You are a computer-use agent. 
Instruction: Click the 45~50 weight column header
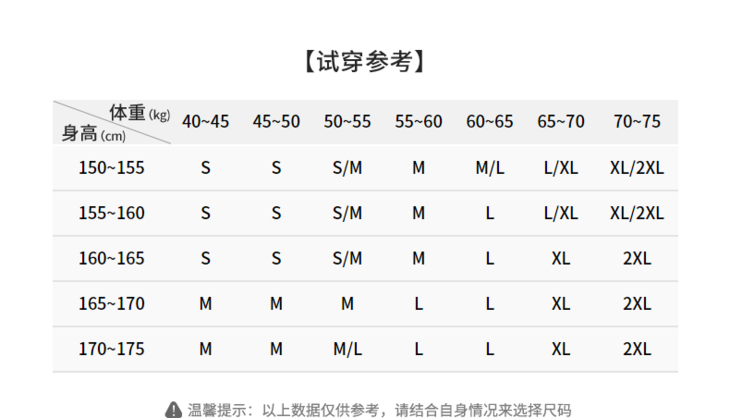coord(277,121)
